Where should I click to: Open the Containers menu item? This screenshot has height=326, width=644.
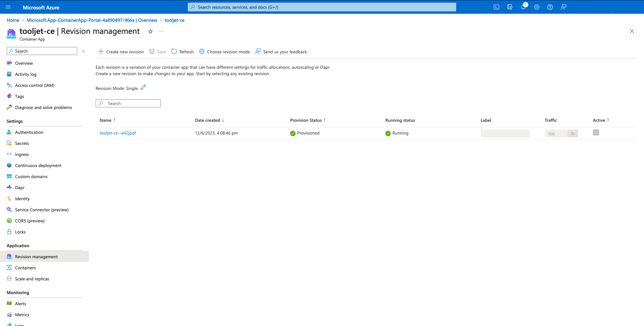(x=25, y=268)
